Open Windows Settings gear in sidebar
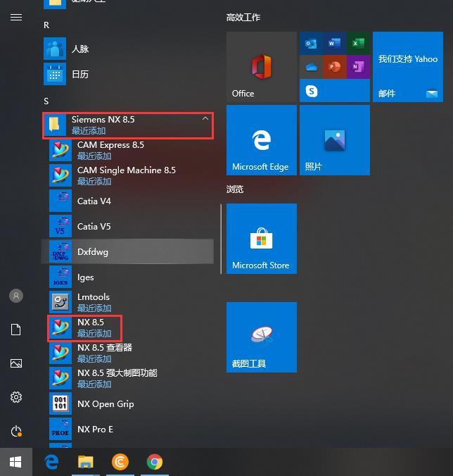This screenshot has width=453, height=476. tap(16, 397)
